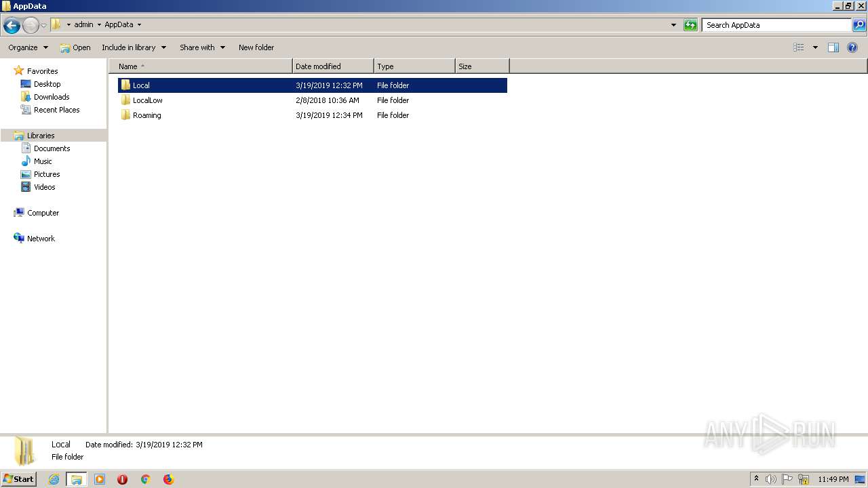Select admin in the address breadcrumb

click(83, 24)
